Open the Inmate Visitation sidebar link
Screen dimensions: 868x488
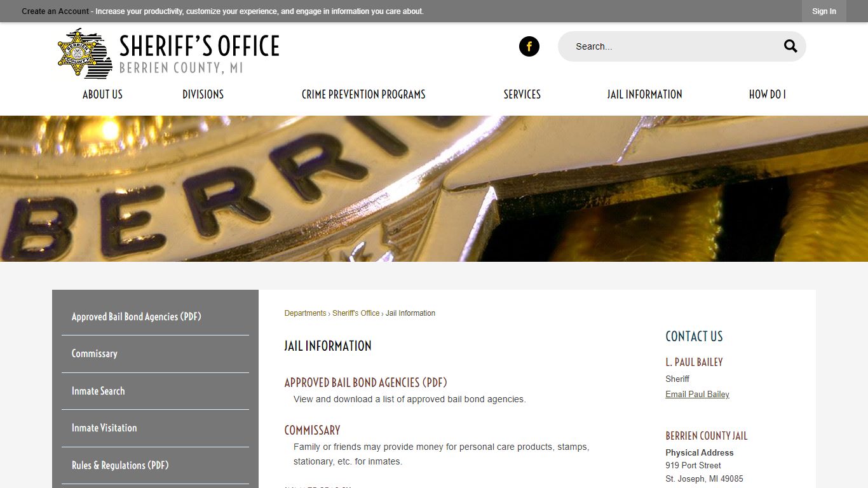point(155,428)
